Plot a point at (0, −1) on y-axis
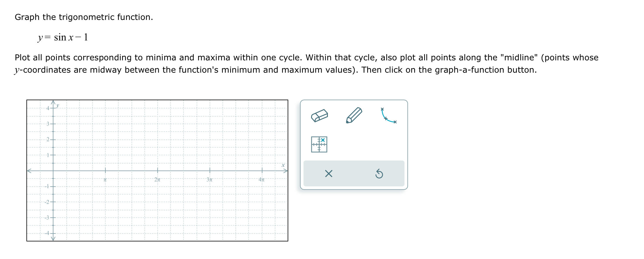The image size is (644, 259). (x=53, y=186)
